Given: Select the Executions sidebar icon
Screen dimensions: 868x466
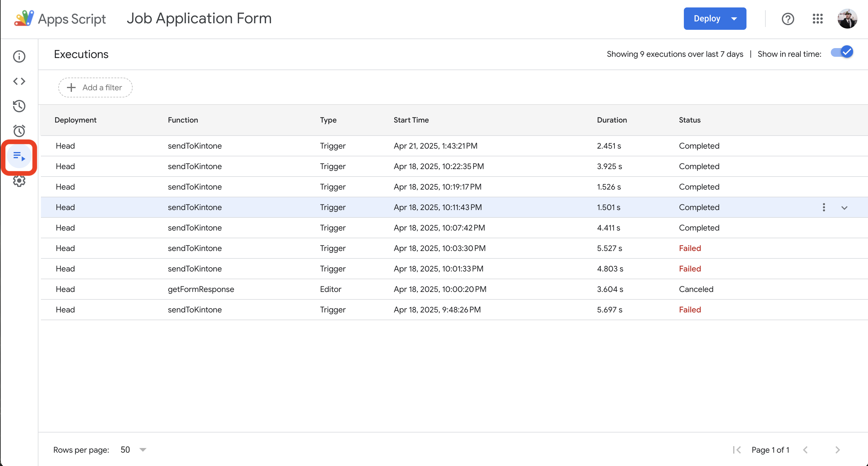Looking at the screenshot, I should [x=19, y=157].
